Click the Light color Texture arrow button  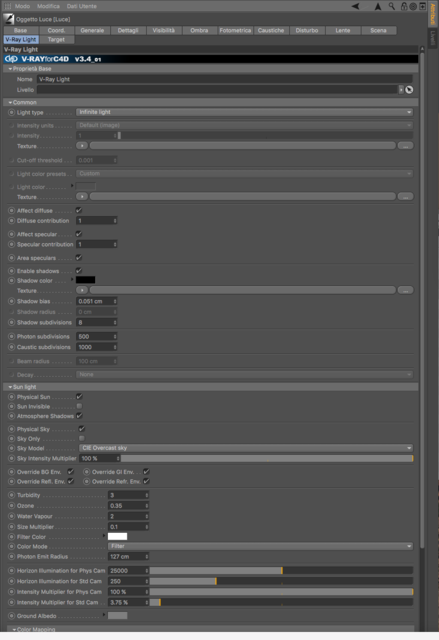tap(82, 197)
